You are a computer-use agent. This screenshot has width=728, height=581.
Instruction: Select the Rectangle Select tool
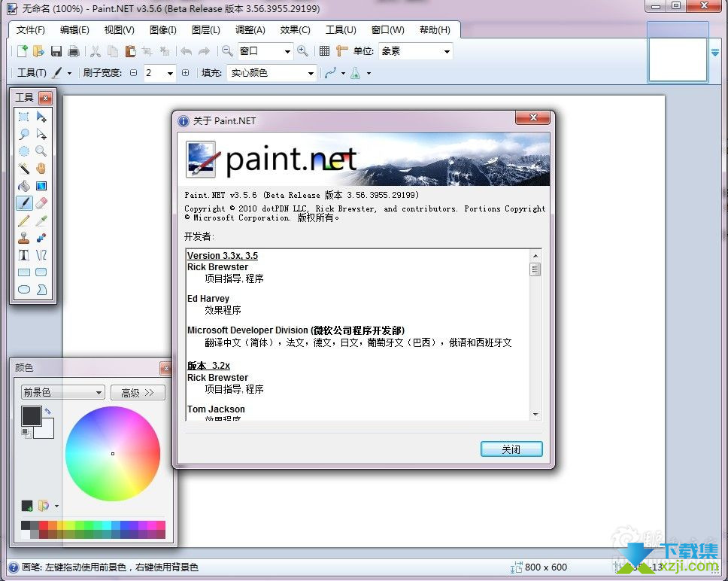click(x=23, y=117)
